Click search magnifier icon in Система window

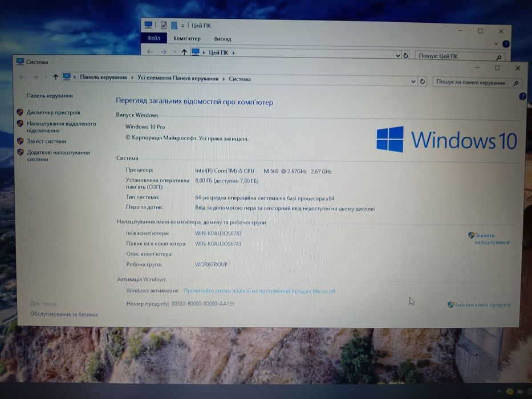coord(516,83)
